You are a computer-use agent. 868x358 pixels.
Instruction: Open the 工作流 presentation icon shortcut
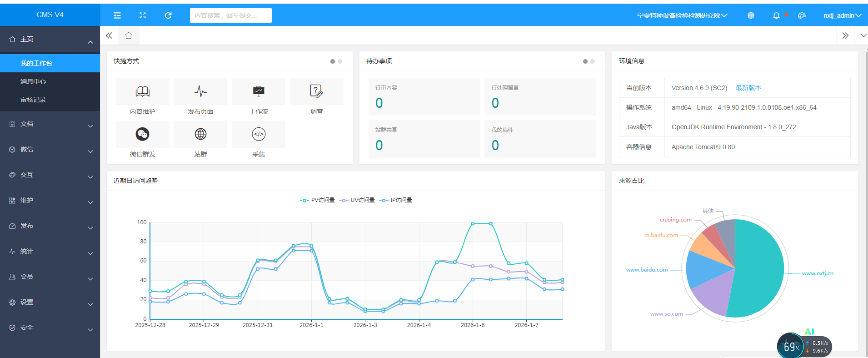tap(259, 91)
